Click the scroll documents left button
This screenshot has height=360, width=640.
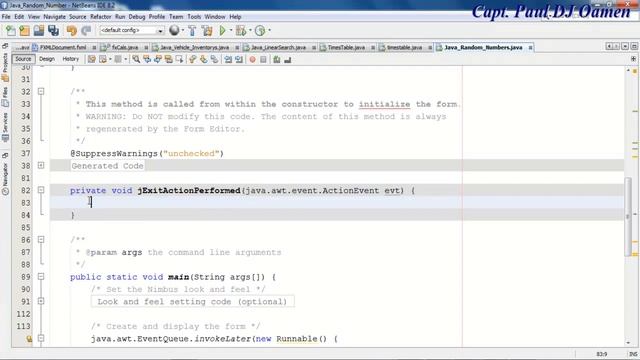[x=609, y=47]
